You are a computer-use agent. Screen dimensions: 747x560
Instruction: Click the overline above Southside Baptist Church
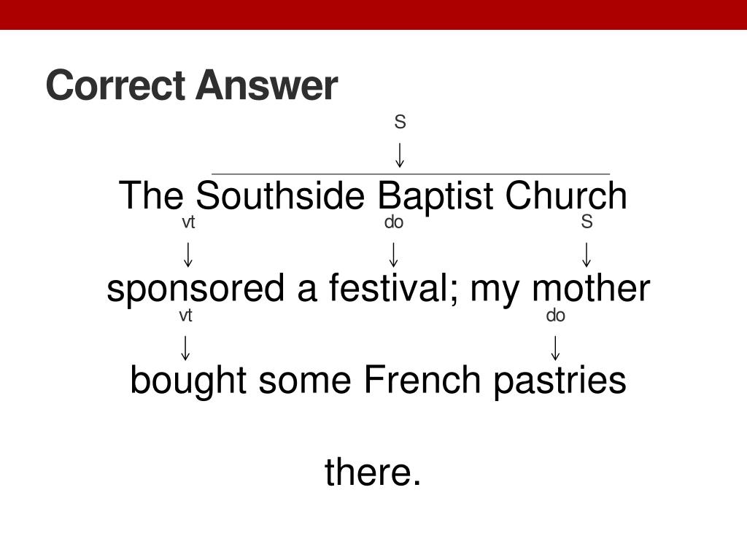(411, 174)
